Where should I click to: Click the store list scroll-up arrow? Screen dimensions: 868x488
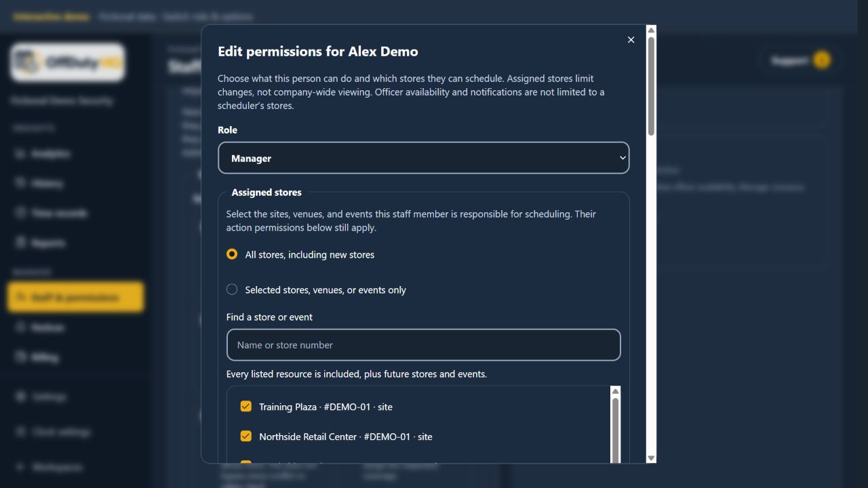click(x=615, y=391)
